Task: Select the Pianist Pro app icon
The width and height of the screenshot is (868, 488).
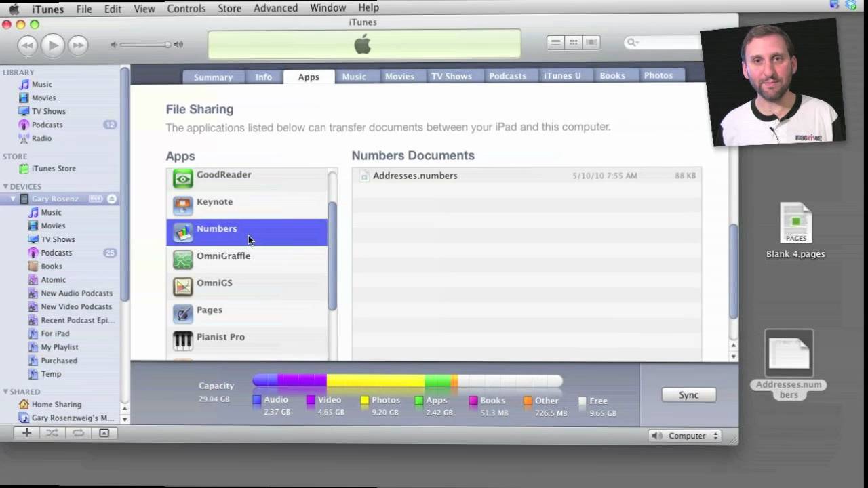Action: click(x=182, y=341)
